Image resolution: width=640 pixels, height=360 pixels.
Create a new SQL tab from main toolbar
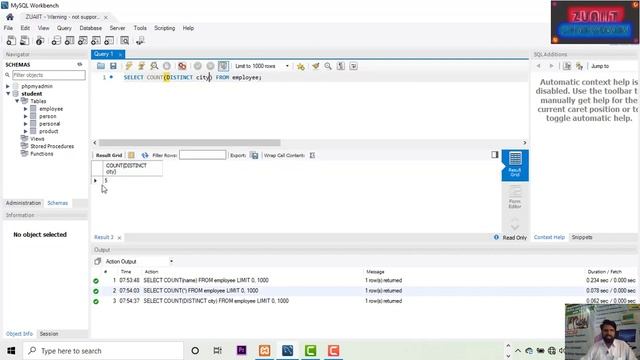point(11,40)
